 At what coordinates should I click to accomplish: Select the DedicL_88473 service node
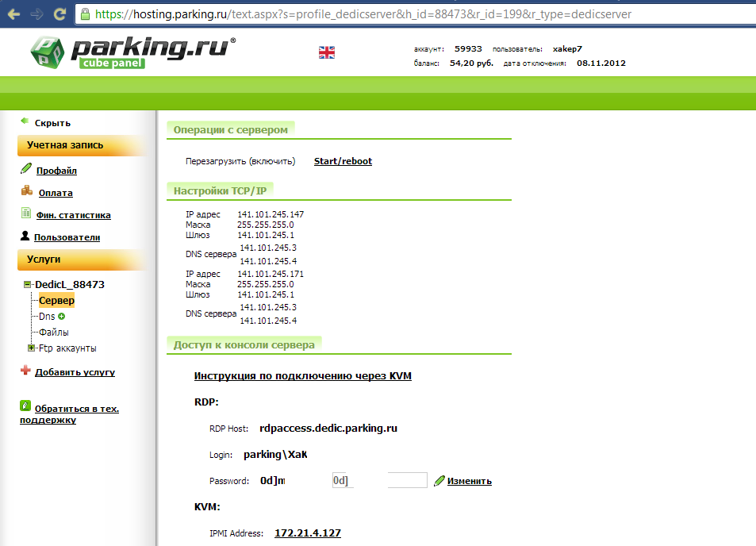(x=70, y=285)
